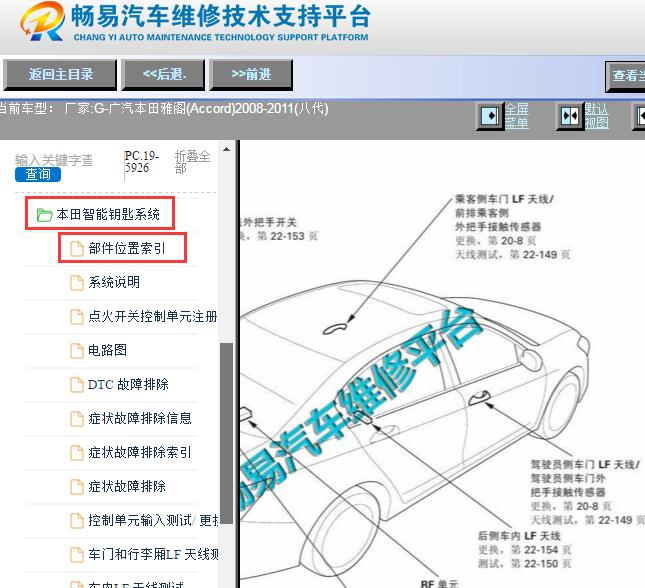This screenshot has width=645, height=588.
Task: Go back with <<后退 button
Action: [163, 74]
